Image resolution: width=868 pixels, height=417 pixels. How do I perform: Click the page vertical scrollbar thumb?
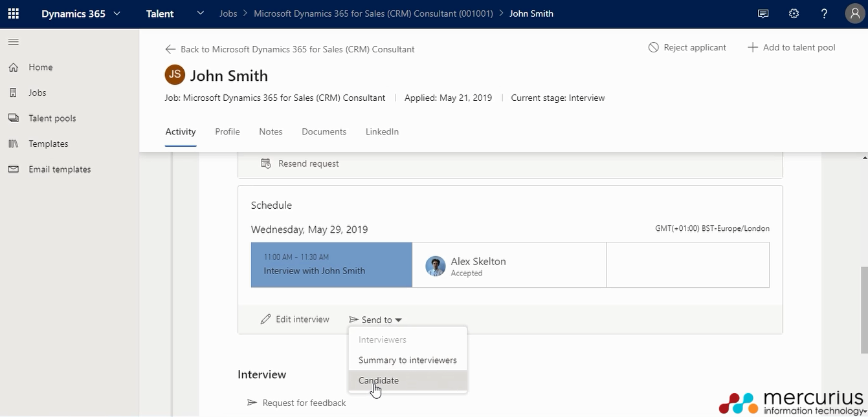pos(863,310)
